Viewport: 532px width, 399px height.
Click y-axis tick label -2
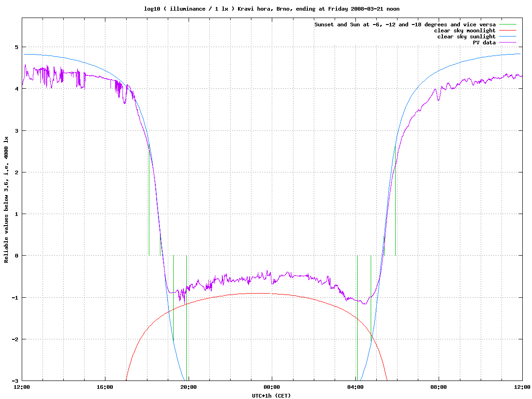pyautogui.click(x=15, y=339)
